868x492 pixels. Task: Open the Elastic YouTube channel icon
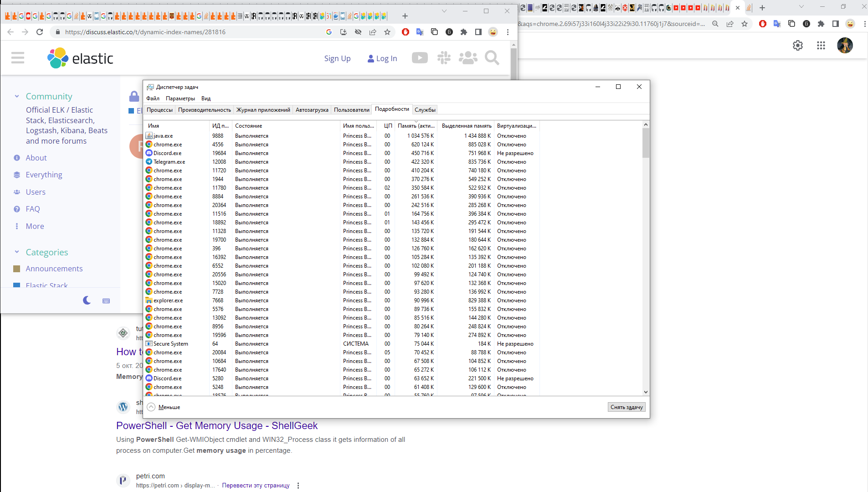click(420, 58)
